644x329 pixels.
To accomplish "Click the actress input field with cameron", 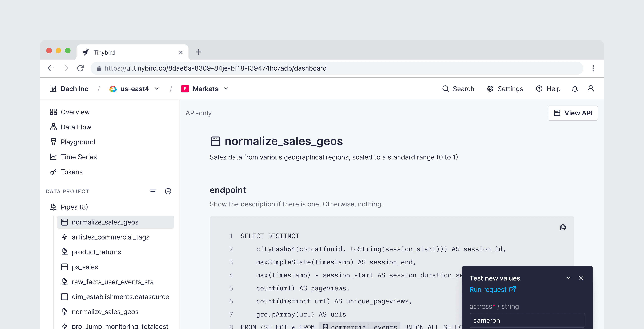I will [x=527, y=320].
